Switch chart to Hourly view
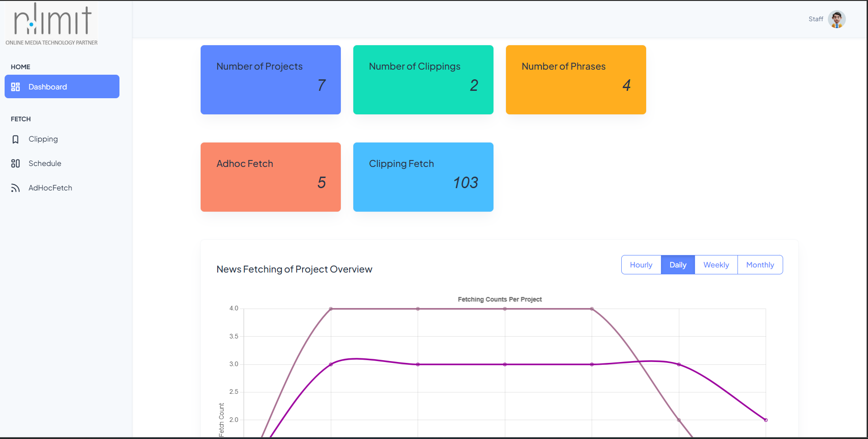This screenshot has width=868, height=439. (x=641, y=265)
